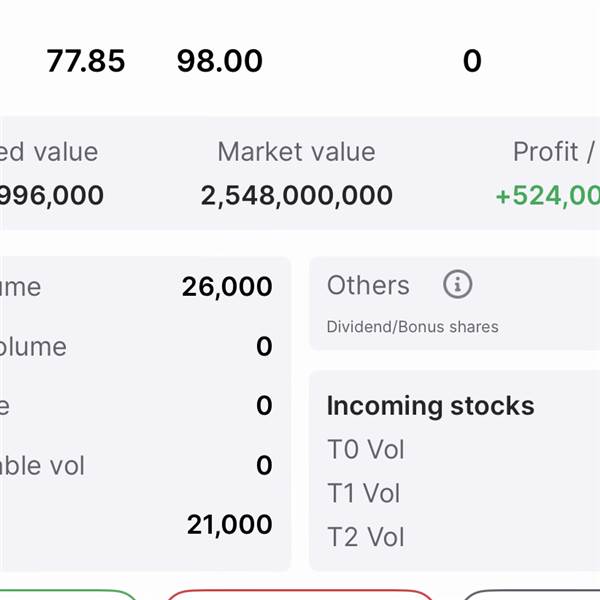Click the 26,000 volume figure
The width and height of the screenshot is (600, 600).
227,287
